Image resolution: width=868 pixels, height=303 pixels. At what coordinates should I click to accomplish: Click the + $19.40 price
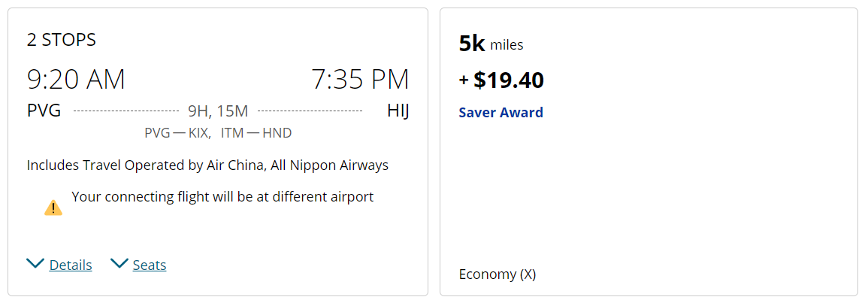click(x=501, y=81)
